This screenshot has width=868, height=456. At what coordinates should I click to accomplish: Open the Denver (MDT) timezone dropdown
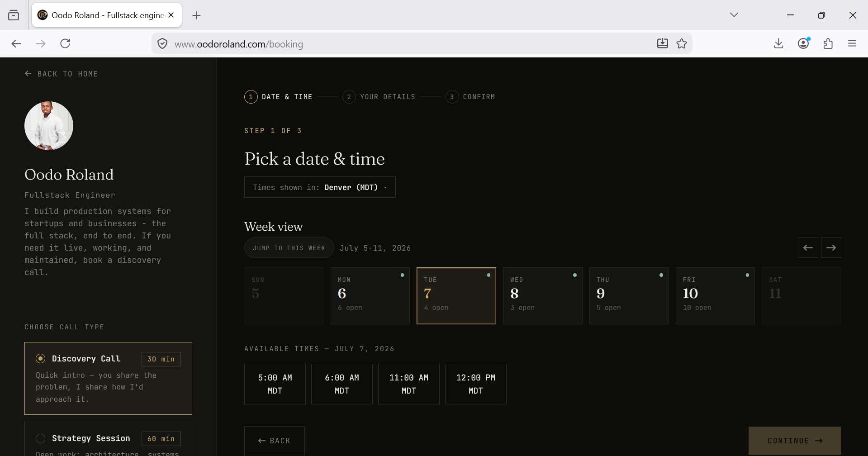click(x=320, y=187)
